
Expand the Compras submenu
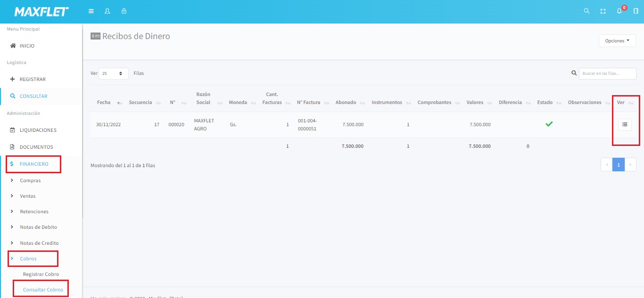[x=30, y=181]
